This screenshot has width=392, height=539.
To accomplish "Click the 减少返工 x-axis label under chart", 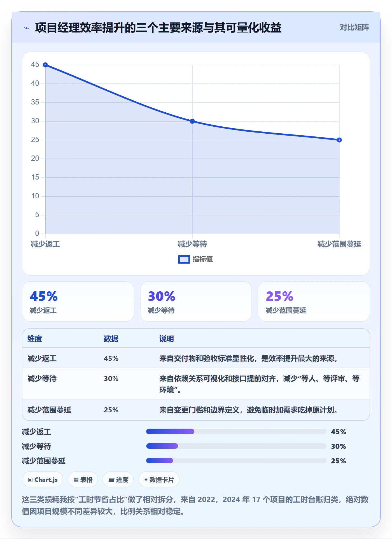I will [45, 244].
